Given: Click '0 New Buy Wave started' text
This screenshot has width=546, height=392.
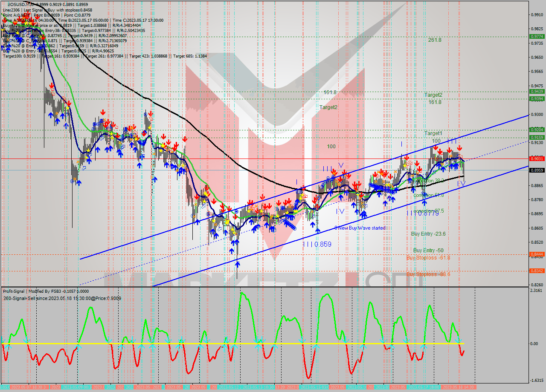Looking at the screenshot, I should click(360, 228).
